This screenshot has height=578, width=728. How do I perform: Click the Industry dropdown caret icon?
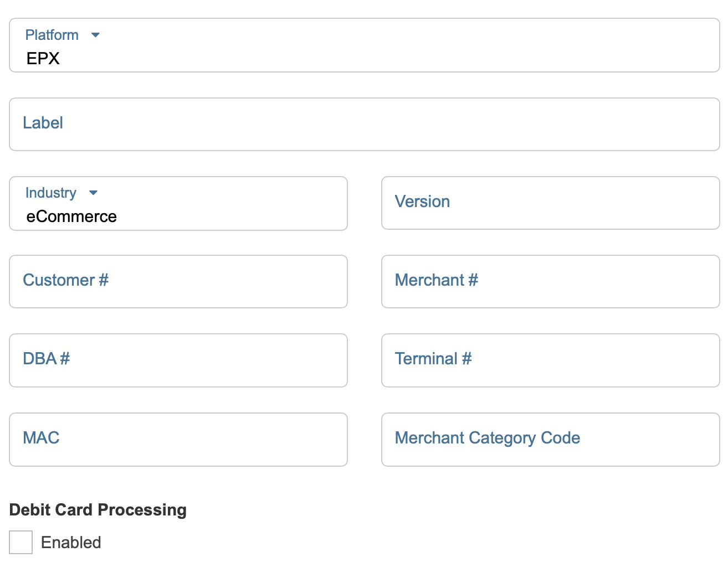coord(93,193)
